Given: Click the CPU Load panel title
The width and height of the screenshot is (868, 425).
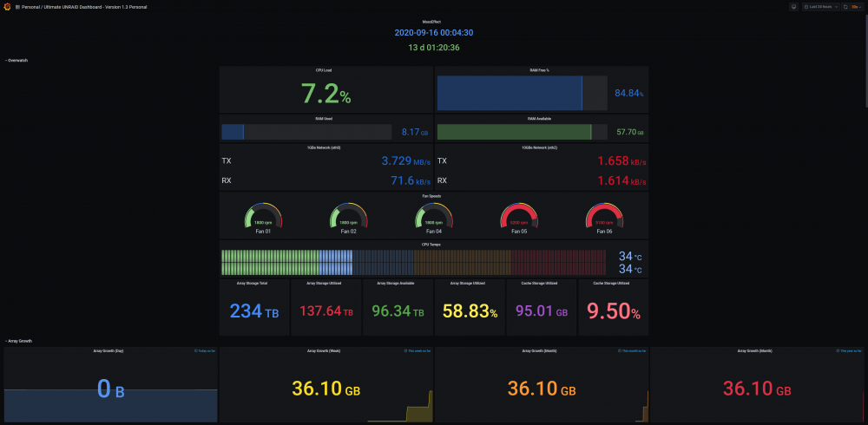Looking at the screenshot, I should click(x=323, y=70).
